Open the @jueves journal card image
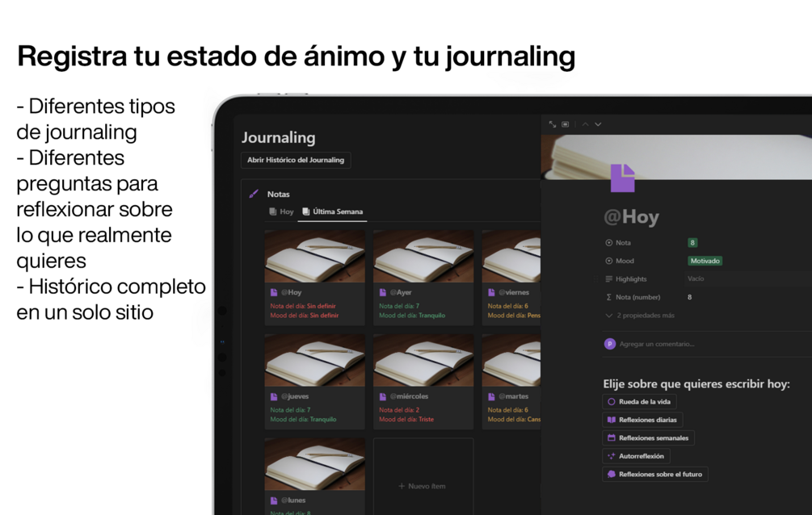Screen dimensions: 812x515 tap(315, 361)
